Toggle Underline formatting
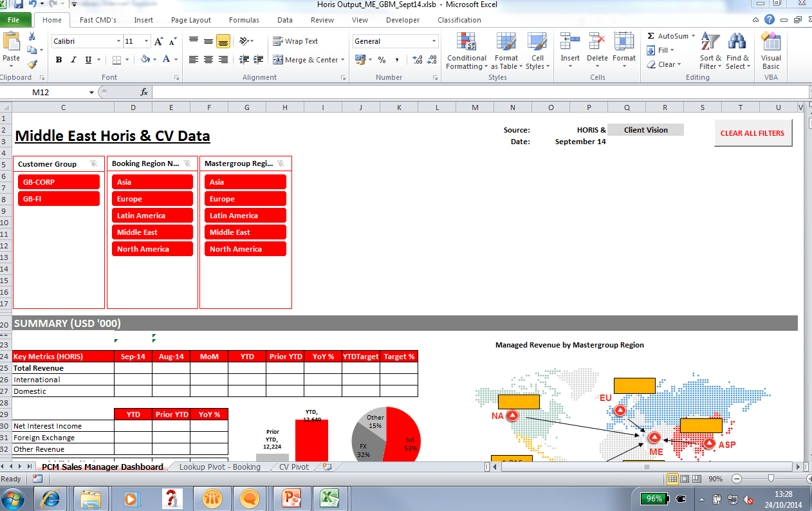The width and height of the screenshot is (812, 511). [x=88, y=60]
